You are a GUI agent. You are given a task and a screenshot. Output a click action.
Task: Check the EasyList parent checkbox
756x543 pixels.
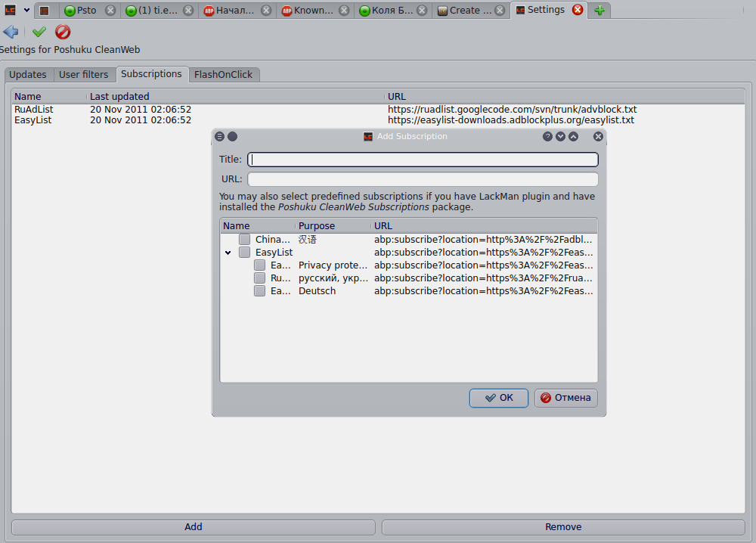(x=244, y=252)
